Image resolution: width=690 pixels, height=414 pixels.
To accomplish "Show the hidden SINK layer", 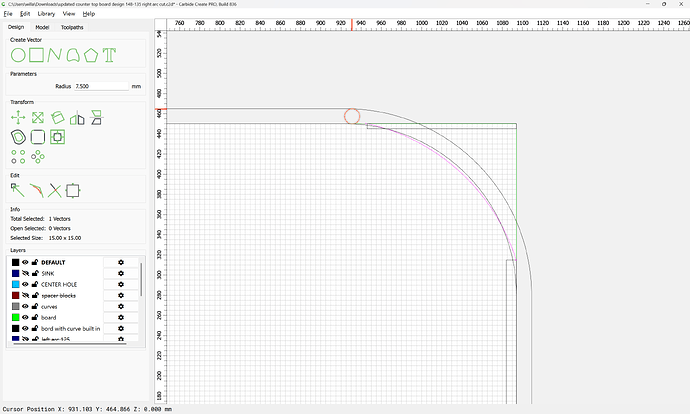I will click(26, 273).
